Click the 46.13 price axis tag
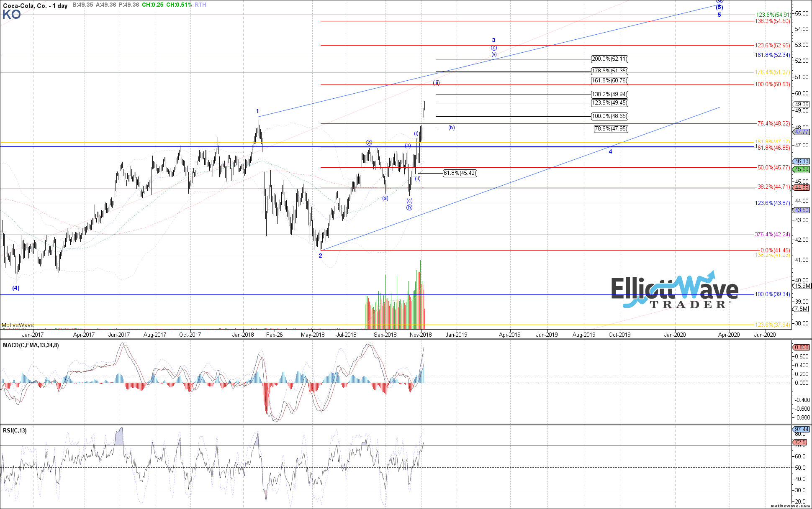This screenshot has width=812, height=509. tap(802, 161)
